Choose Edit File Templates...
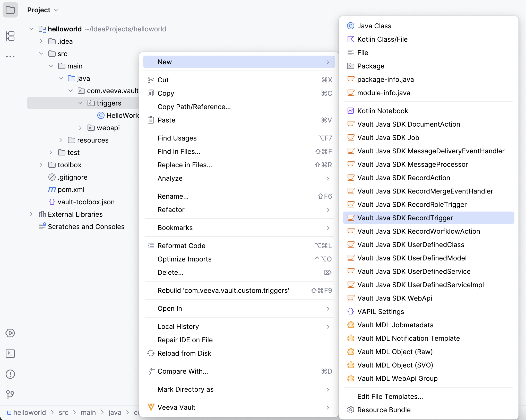526x420 pixels. (x=428, y=397)
